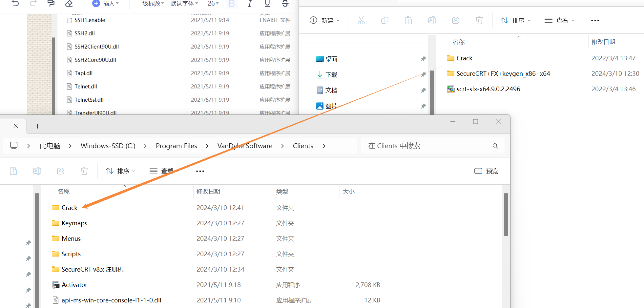The height and width of the screenshot is (308, 644).
Task: Select the format painter icon
Action: [x=51, y=4]
